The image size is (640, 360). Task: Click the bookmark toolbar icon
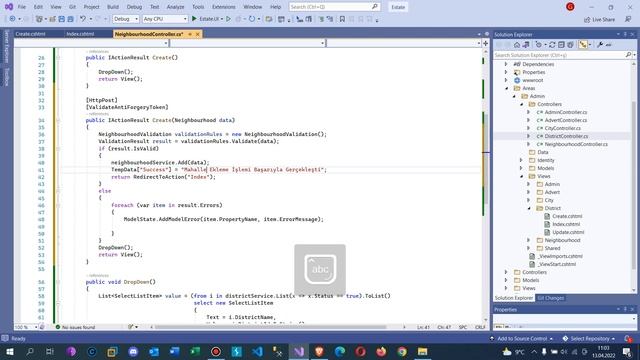click(x=342, y=19)
